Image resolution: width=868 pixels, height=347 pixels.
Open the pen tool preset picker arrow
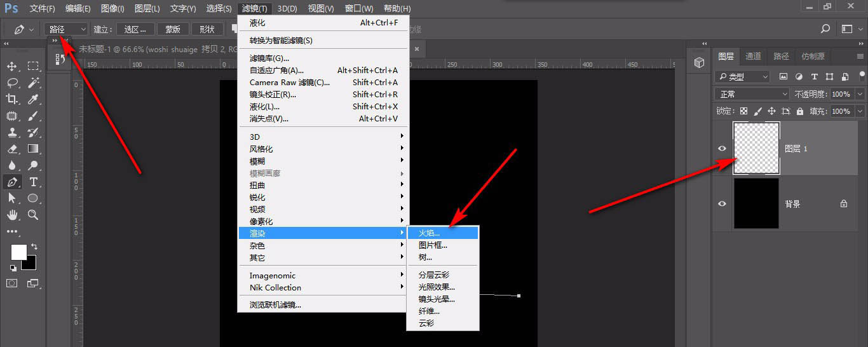[x=32, y=29]
